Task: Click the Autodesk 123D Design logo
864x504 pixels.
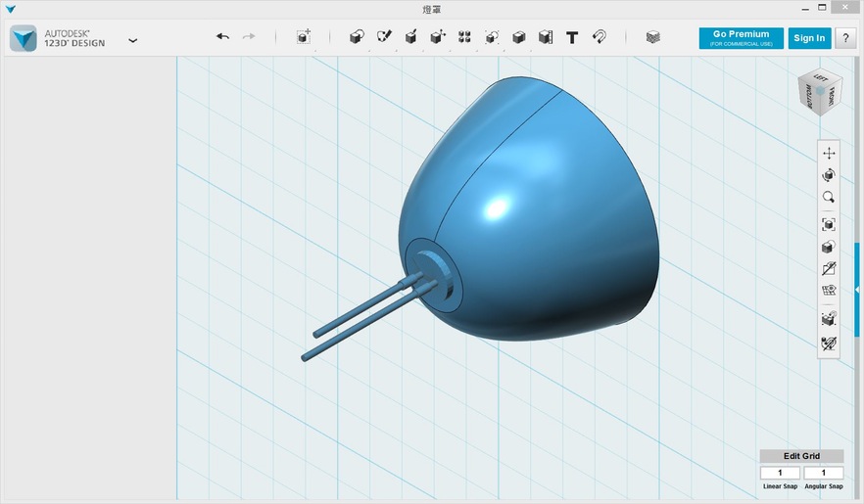Action: pos(24,38)
